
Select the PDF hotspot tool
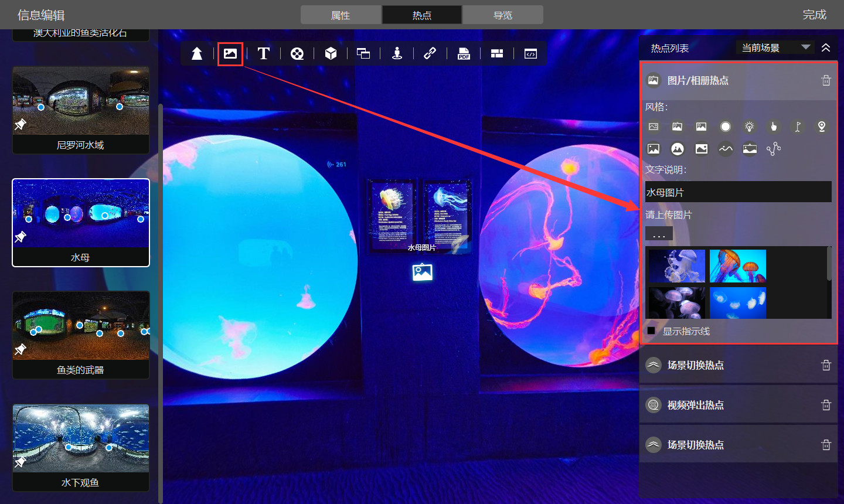pyautogui.click(x=464, y=54)
